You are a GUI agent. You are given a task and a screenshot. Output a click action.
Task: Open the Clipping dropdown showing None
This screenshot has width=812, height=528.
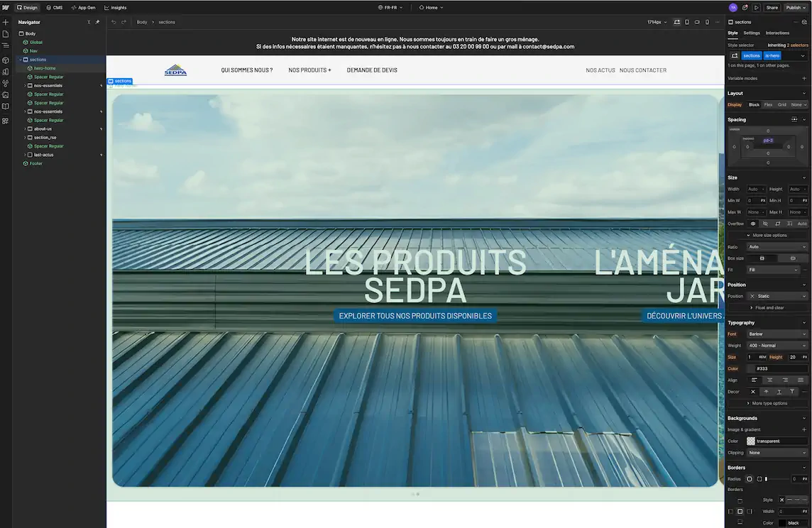click(777, 453)
